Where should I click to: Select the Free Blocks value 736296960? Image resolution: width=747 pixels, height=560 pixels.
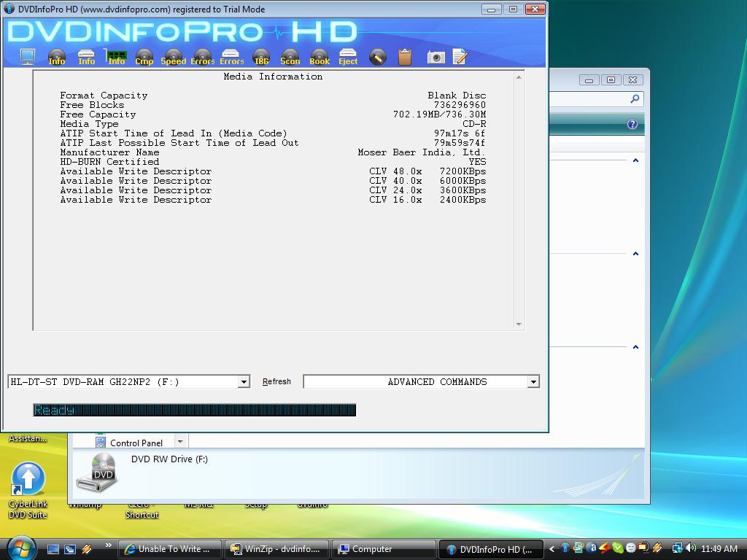(x=460, y=105)
